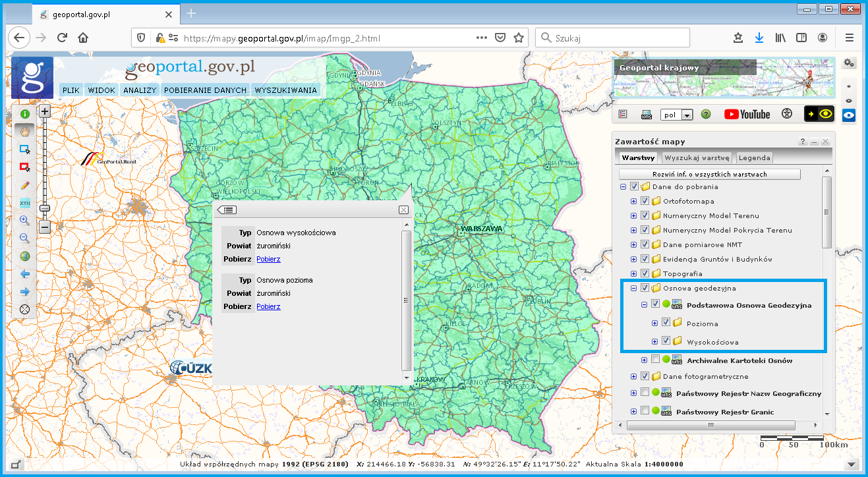This screenshot has height=477, width=868.
Task: Choose the blue rectangle selection tool
Action: point(25,150)
